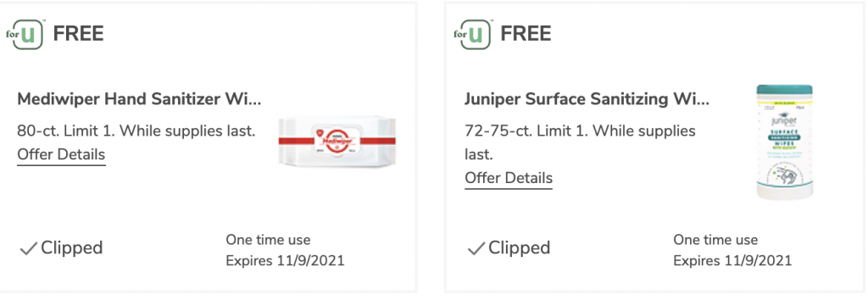The image size is (868, 306).
Task: Open Offer Details for Juniper Surface Sanitizing
Action: (x=509, y=178)
